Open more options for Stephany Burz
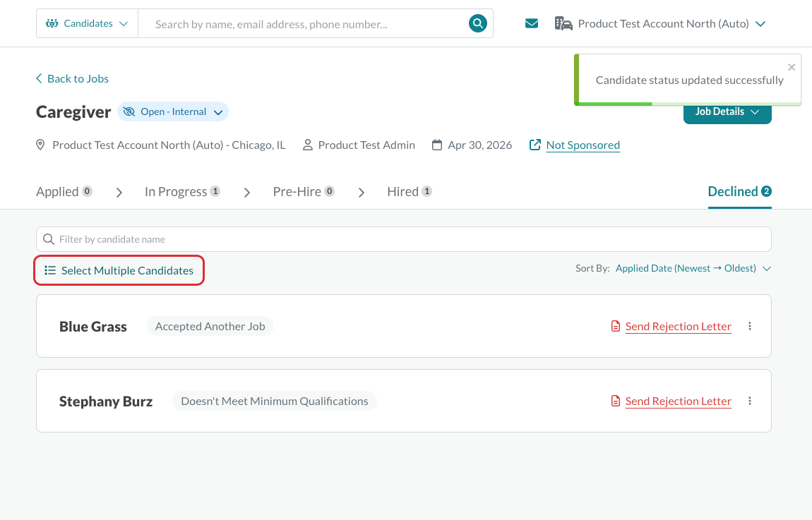Image resolution: width=812 pixels, height=520 pixels. [x=750, y=401]
